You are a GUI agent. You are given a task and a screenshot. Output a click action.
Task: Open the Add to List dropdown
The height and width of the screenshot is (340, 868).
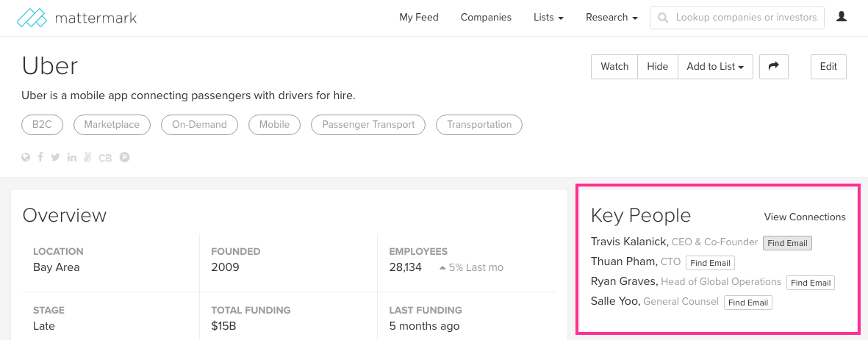[715, 66]
